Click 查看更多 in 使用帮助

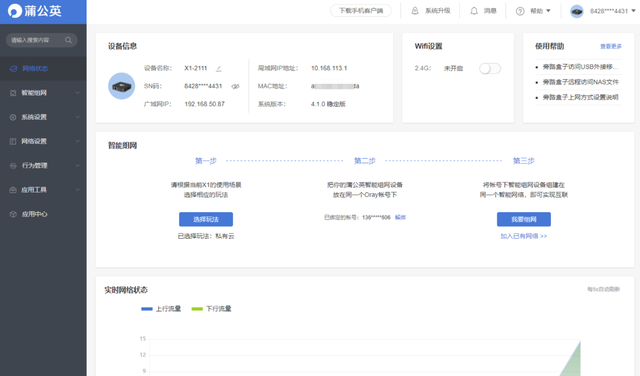[611, 47]
